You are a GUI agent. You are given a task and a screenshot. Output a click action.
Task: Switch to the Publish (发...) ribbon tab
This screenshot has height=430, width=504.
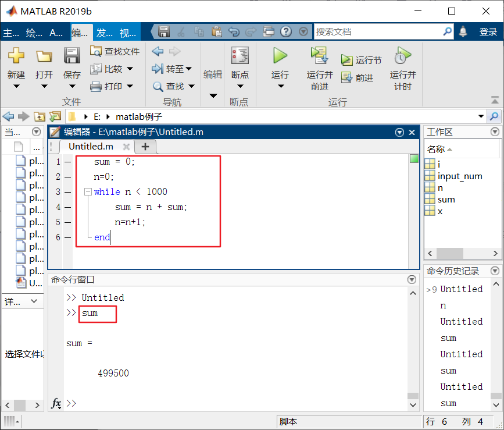pyautogui.click(x=105, y=33)
